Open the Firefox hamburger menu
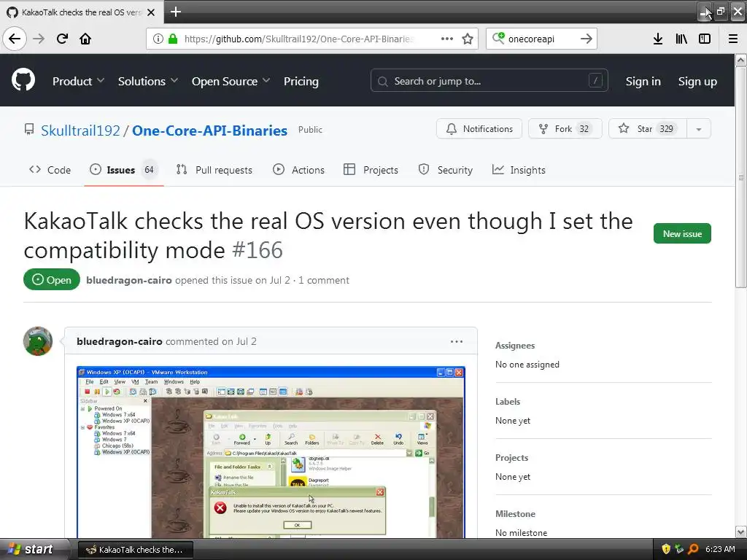 733,39
